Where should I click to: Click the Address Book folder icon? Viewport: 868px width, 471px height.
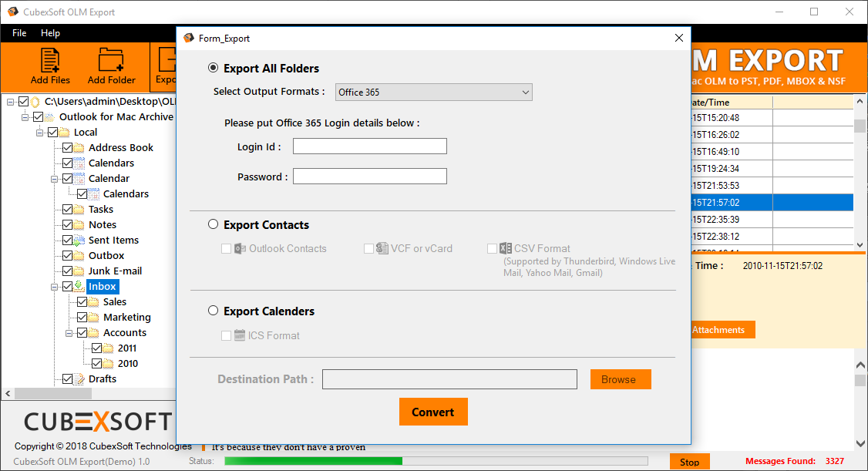coord(79,148)
